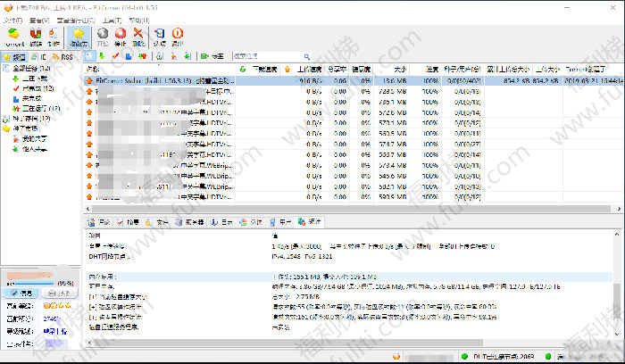Click the green down-arrow downloading filter icon
625x364 pixels.
102,56
